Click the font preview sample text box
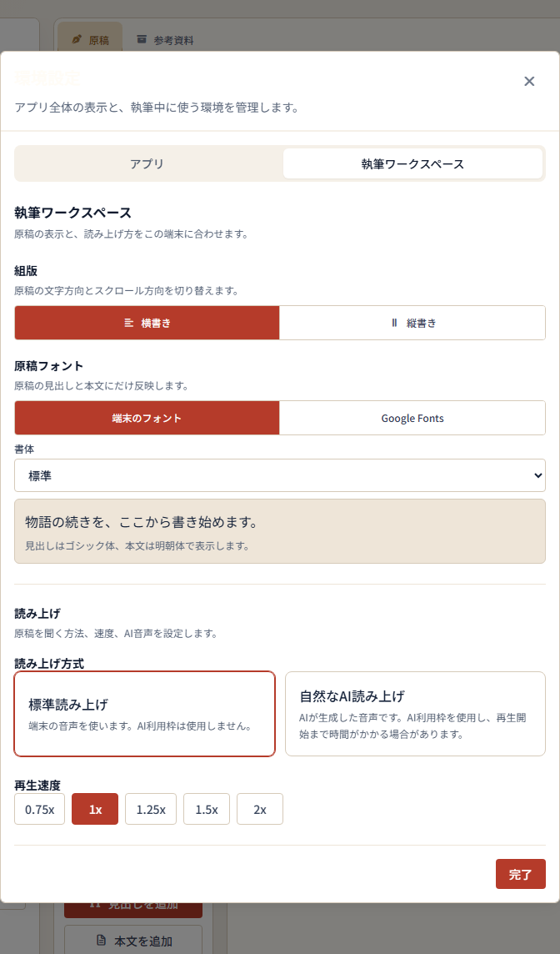560x954 pixels. pyautogui.click(x=280, y=531)
